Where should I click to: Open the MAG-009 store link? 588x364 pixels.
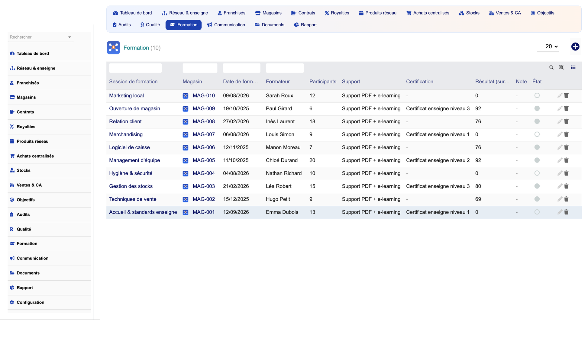[x=204, y=109]
